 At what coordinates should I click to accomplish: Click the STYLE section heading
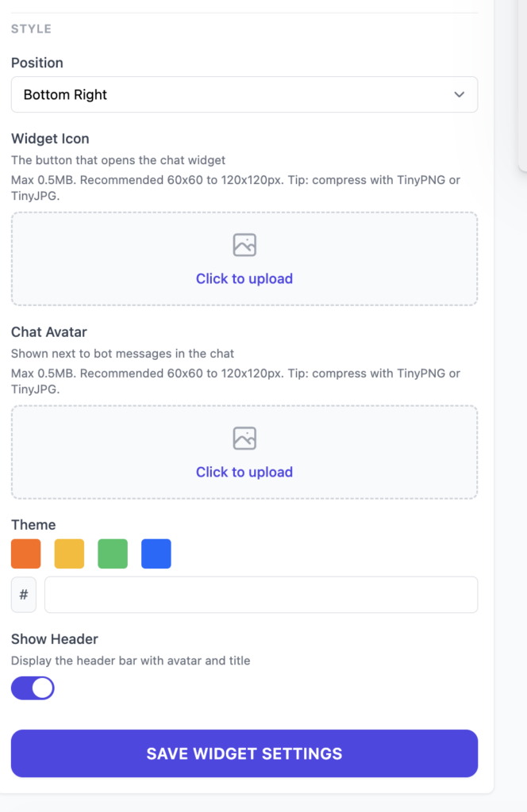[31, 29]
